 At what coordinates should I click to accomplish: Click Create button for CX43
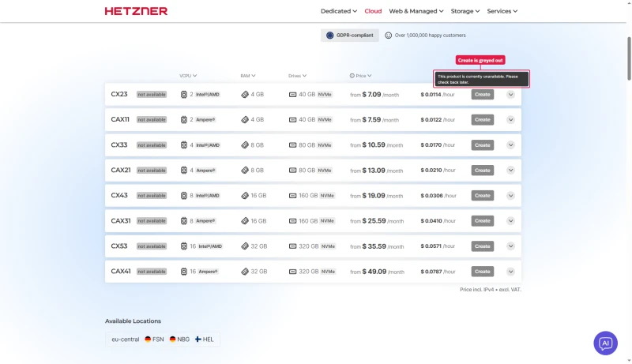[483, 196]
